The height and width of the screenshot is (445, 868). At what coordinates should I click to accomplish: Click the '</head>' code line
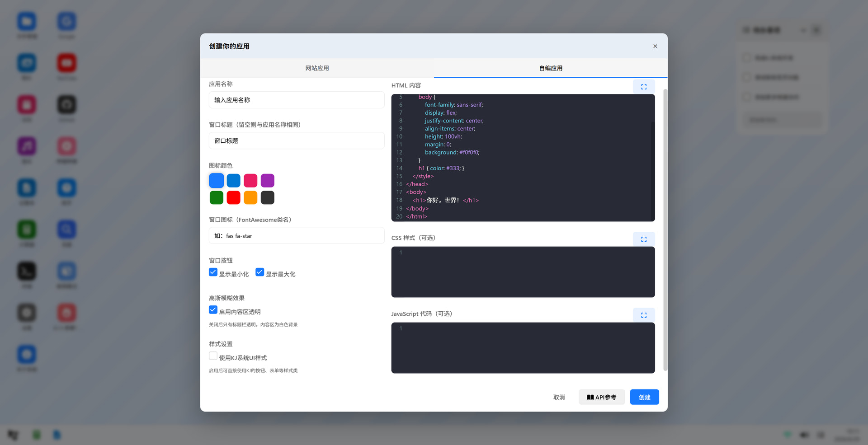tap(417, 184)
